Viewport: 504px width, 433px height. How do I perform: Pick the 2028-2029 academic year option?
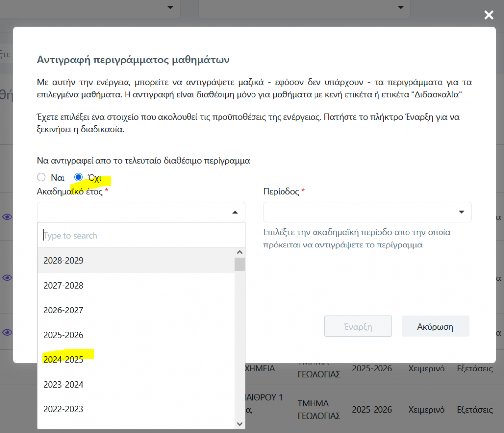[63, 261]
